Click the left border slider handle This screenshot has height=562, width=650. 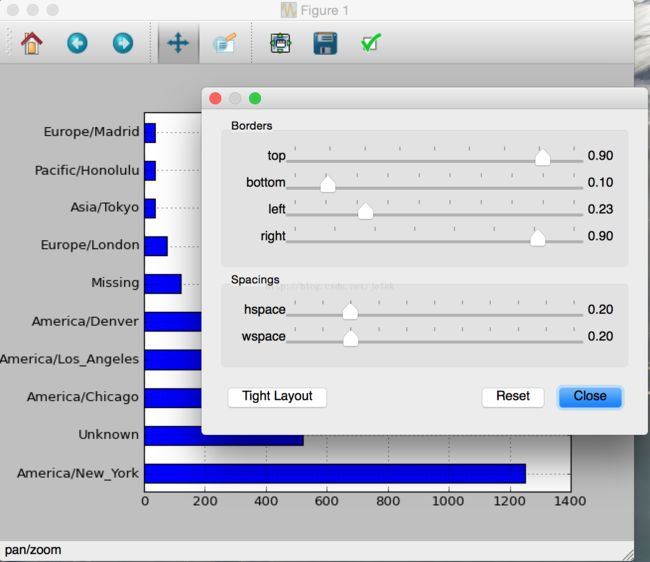(365, 210)
